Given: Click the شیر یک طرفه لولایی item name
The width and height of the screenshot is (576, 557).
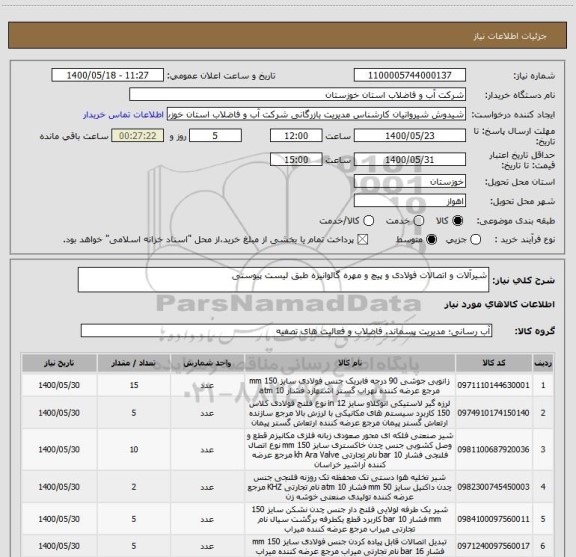Looking at the screenshot, I should tap(350, 519).
